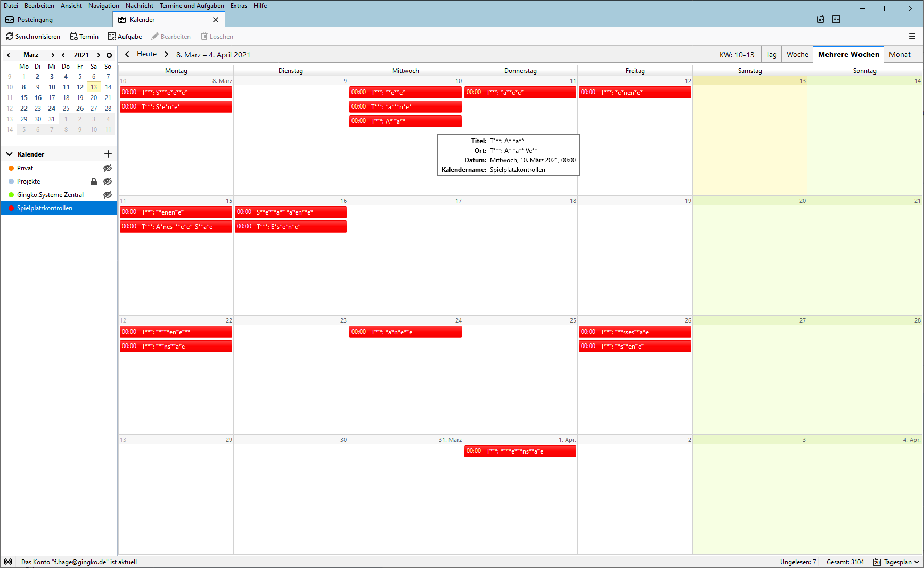Jump to today in the mini calendar
This screenshot has height=568, width=924.
pyautogui.click(x=109, y=55)
